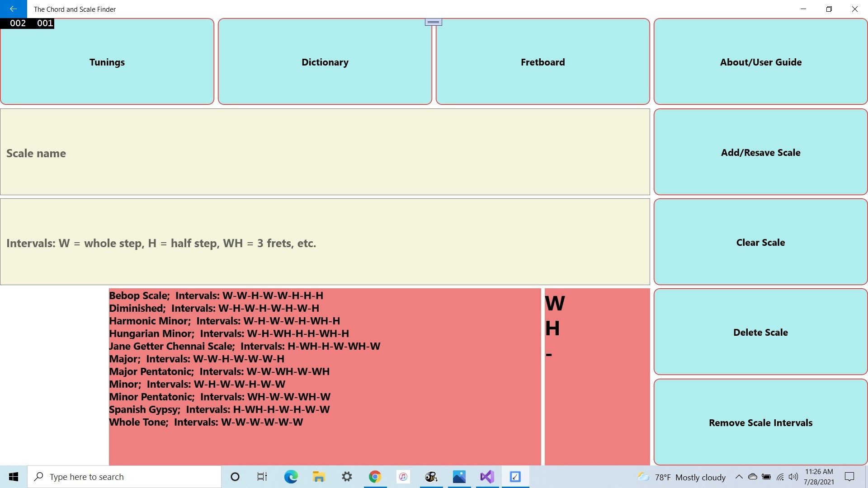Viewport: 868px width, 488px height.
Task: Click the Clear Scale button
Action: pyautogui.click(x=761, y=242)
